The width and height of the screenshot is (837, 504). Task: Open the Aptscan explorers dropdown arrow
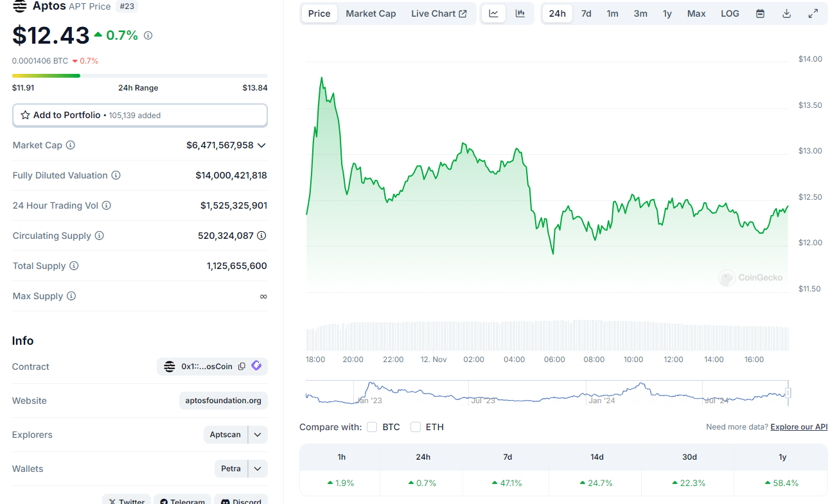[258, 435]
